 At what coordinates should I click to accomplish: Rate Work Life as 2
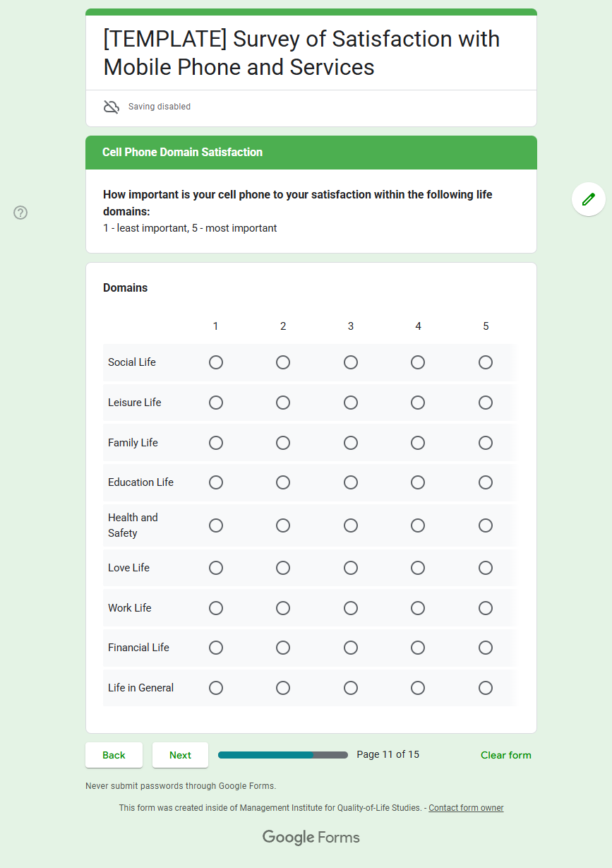pyautogui.click(x=283, y=608)
